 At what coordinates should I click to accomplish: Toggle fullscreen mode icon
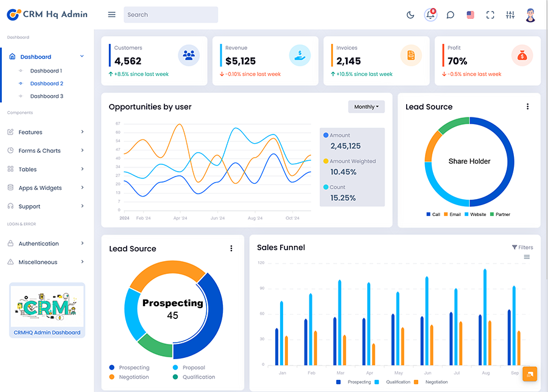(490, 15)
